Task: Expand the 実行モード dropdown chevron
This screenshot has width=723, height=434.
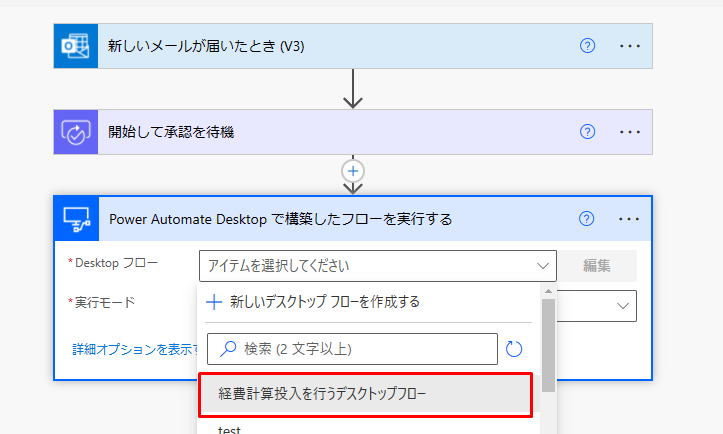Action: coord(622,306)
